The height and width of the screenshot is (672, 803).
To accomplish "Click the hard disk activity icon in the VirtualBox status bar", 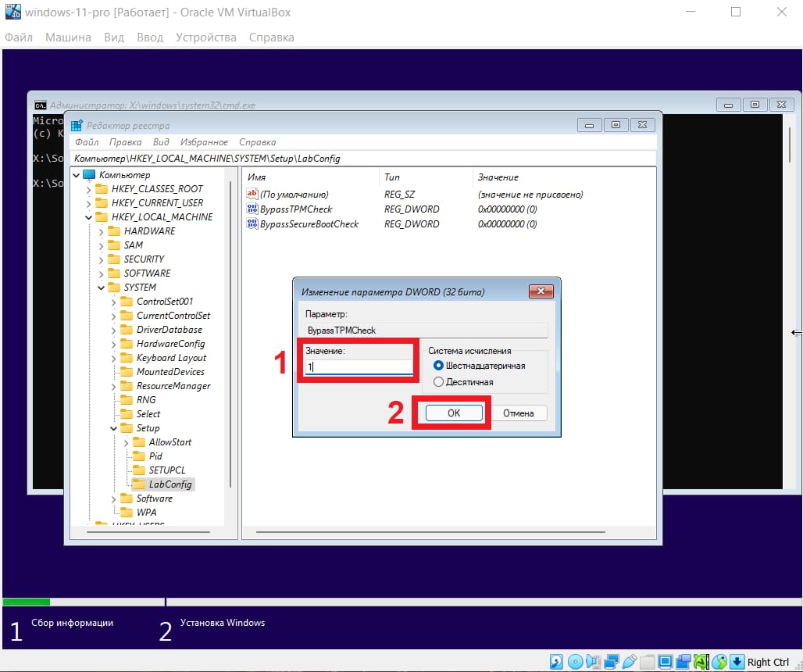I will point(556,662).
